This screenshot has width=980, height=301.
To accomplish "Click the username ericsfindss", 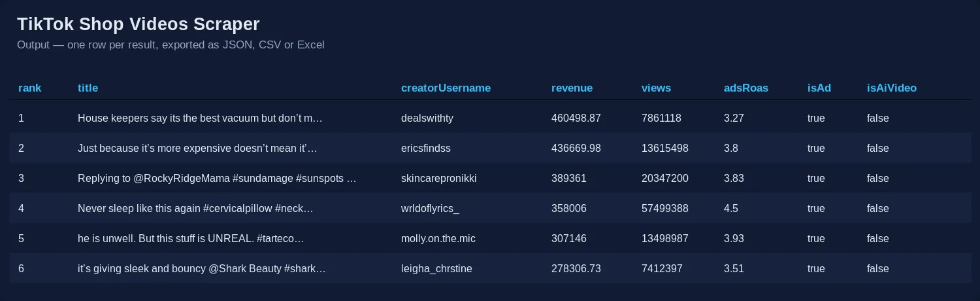I will pos(426,149).
